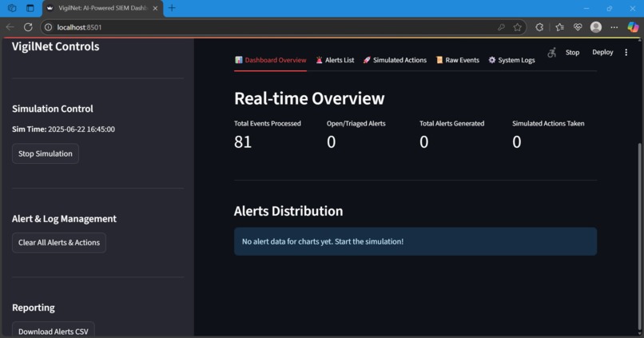This screenshot has width=644, height=338.
Task: Click the Total Events Processed value 81
Action: 243,142
